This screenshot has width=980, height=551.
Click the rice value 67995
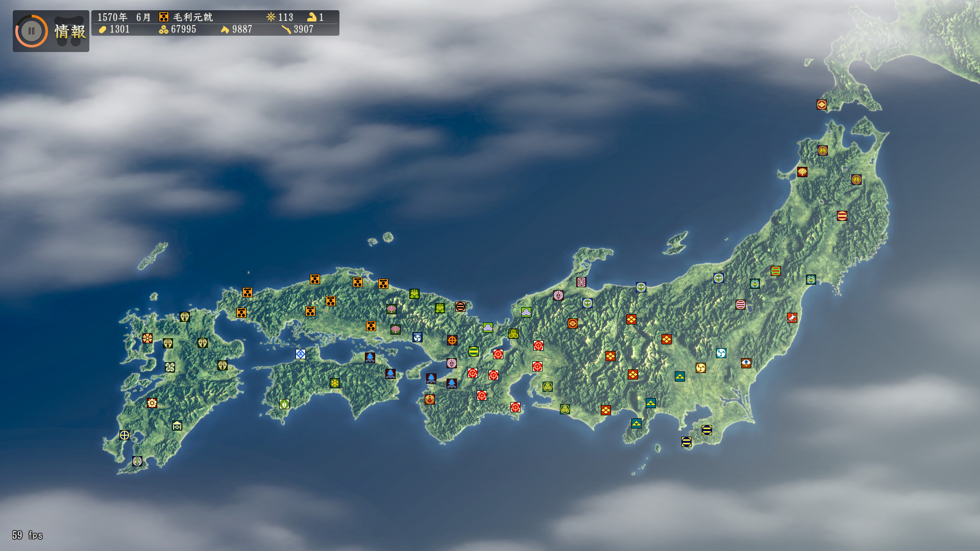[x=184, y=30]
